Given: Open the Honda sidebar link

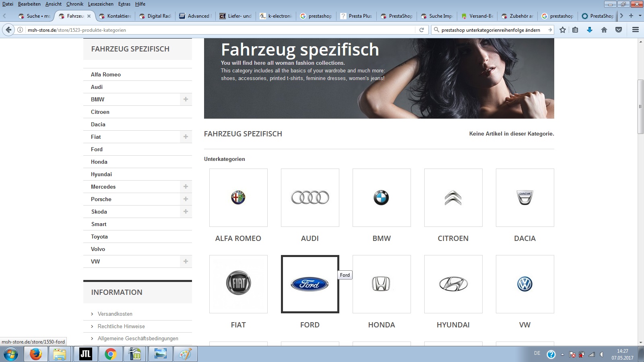Looking at the screenshot, I should pos(99,162).
